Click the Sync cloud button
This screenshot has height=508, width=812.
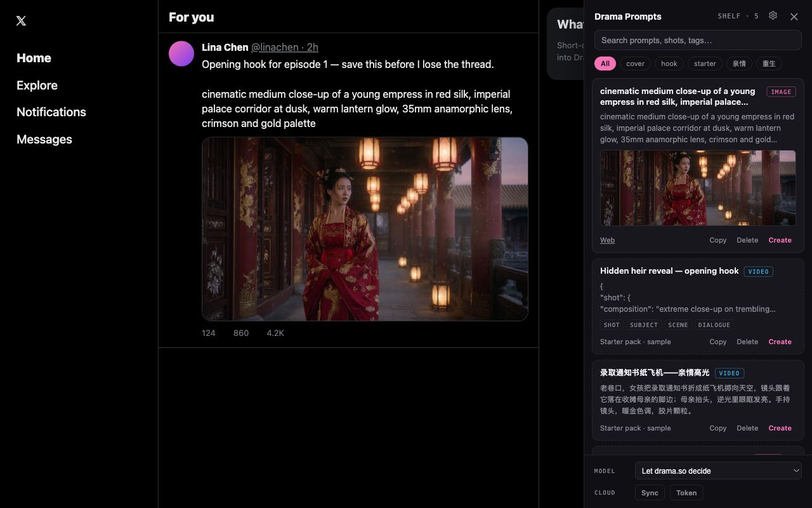[x=650, y=493]
